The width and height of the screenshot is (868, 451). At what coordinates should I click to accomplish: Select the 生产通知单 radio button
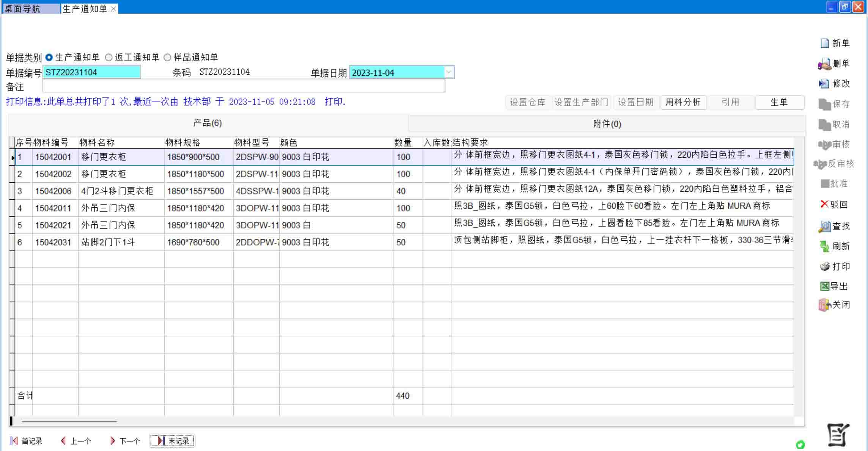(49, 58)
